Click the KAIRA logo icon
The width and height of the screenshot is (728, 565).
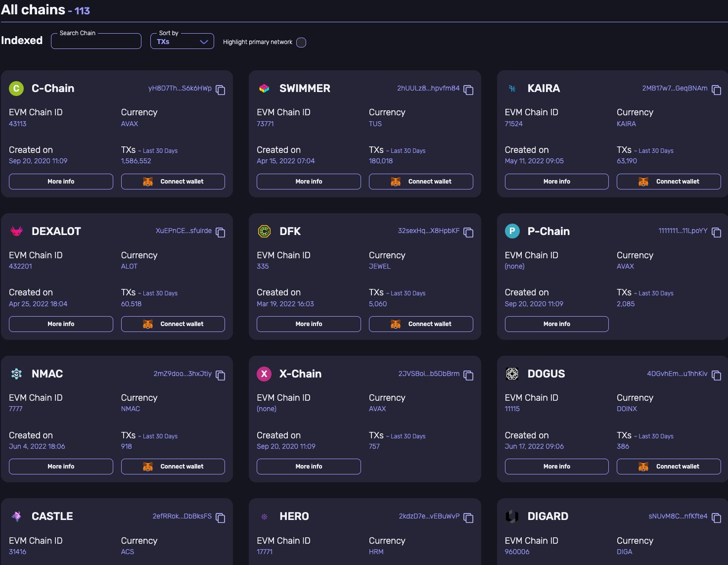[512, 89]
